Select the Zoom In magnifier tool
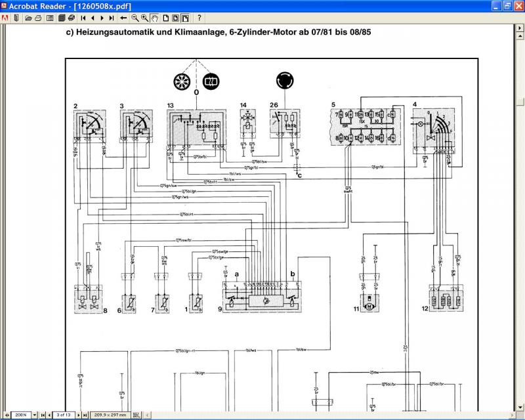The width and height of the screenshot is (525, 420). click(144, 18)
